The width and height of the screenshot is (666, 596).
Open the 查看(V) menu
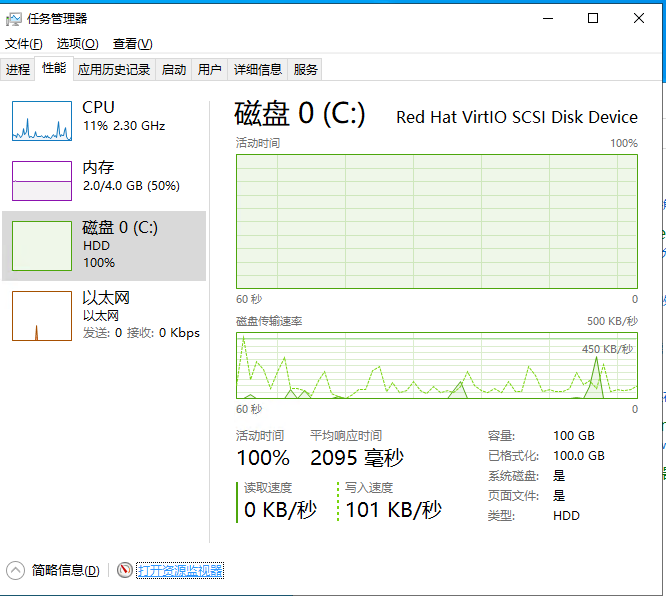point(132,43)
